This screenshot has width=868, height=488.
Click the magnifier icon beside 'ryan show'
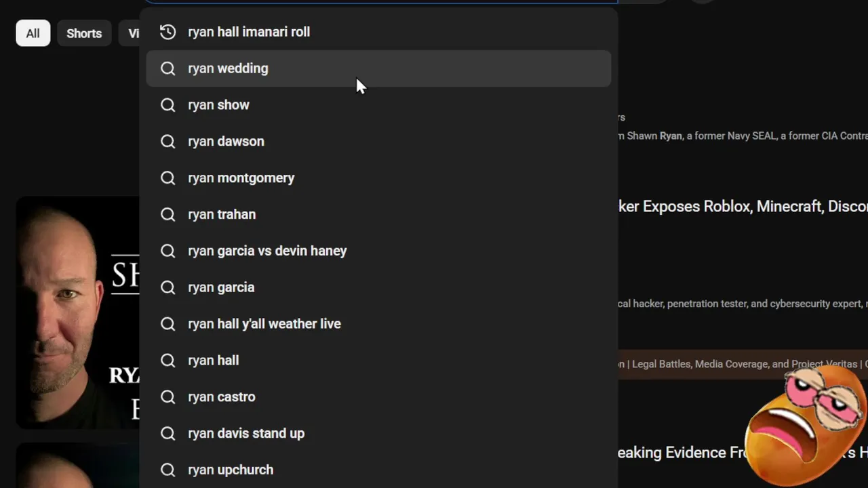click(167, 105)
